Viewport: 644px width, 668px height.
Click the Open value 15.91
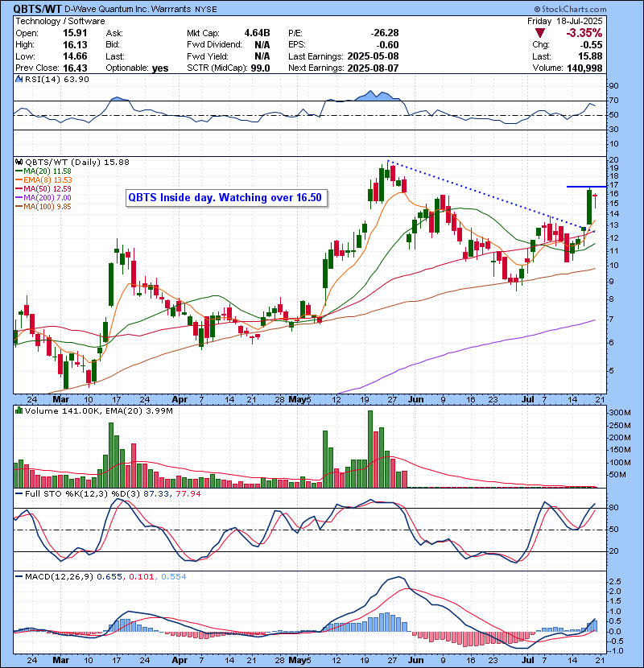point(75,33)
